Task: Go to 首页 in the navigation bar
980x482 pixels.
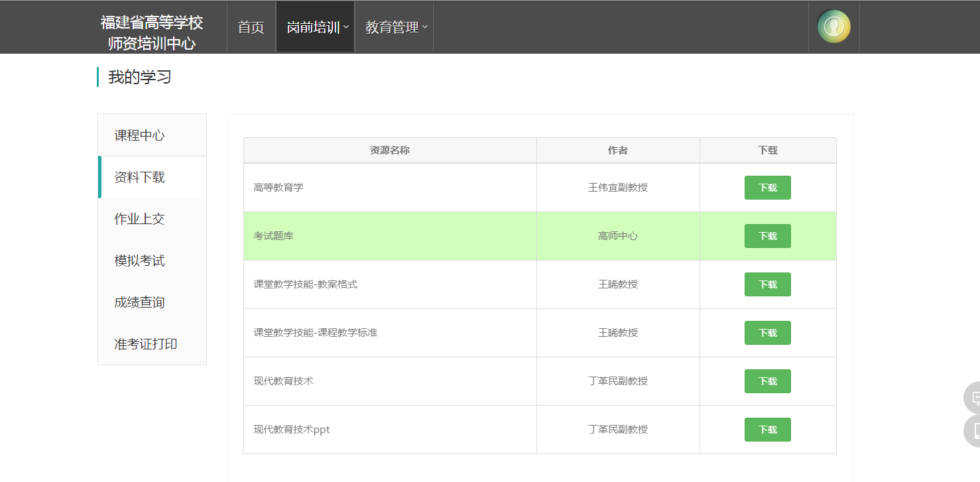Action: point(251,27)
